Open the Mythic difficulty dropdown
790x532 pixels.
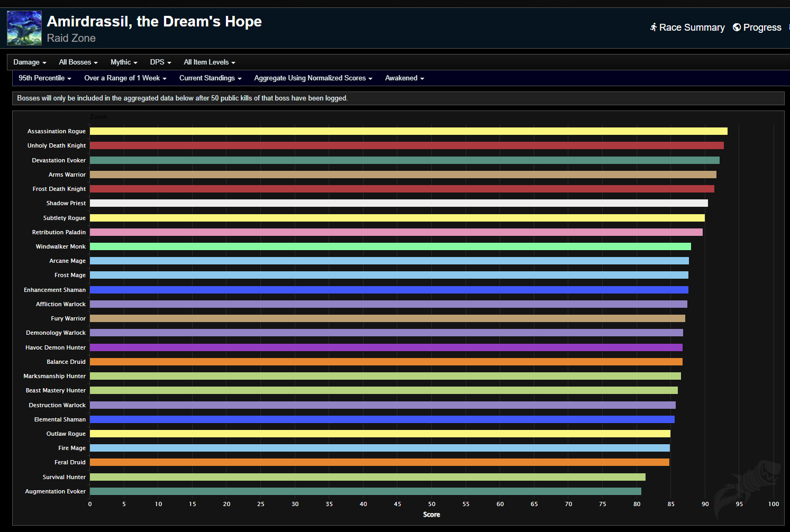tap(124, 62)
